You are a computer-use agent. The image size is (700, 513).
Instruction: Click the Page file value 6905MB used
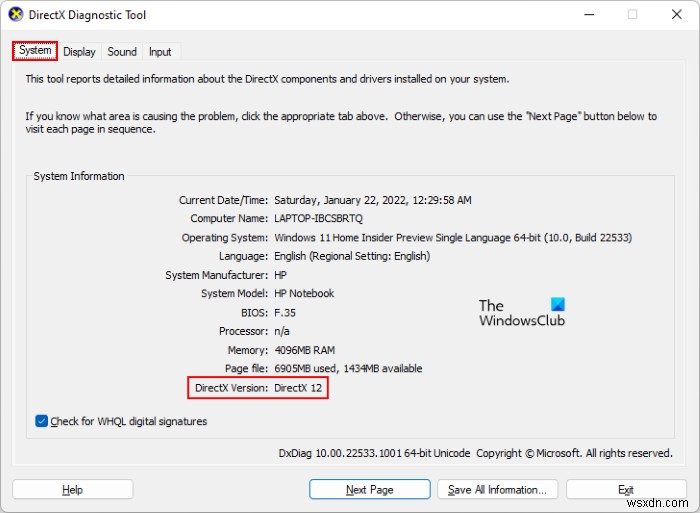348,368
